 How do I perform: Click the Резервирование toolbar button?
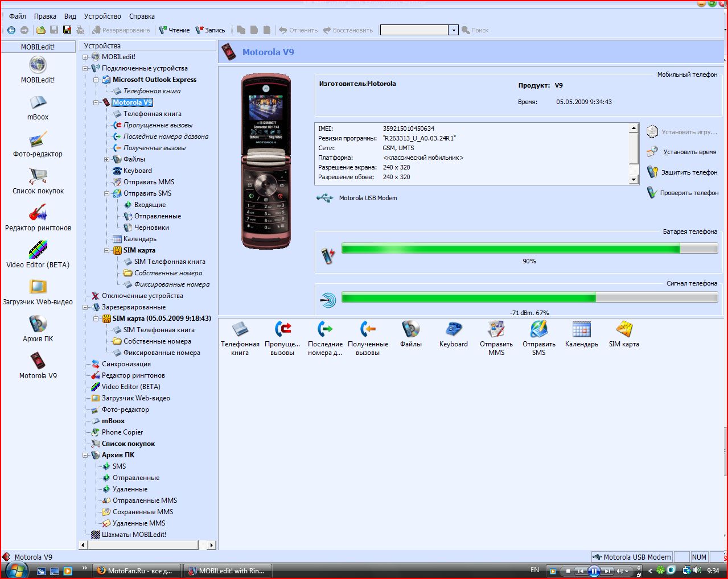point(121,30)
